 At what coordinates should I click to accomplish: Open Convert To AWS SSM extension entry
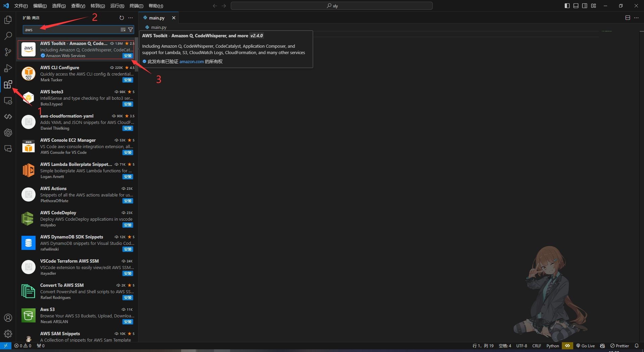pyautogui.click(x=77, y=291)
